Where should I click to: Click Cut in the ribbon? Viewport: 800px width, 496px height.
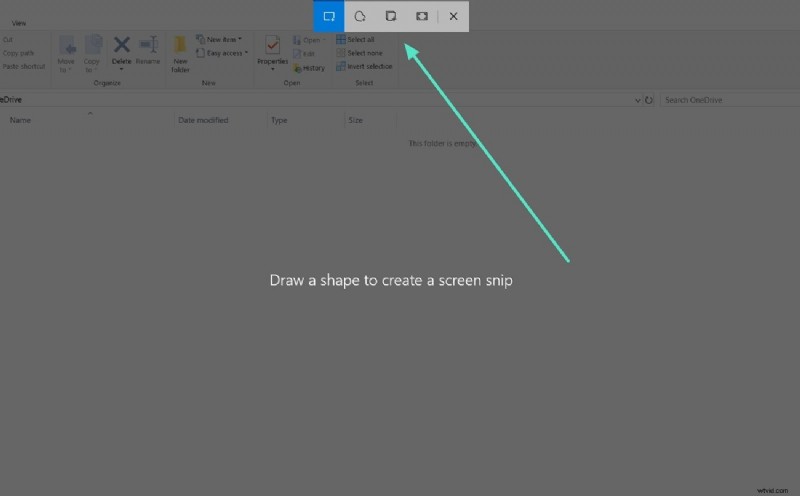(x=8, y=40)
